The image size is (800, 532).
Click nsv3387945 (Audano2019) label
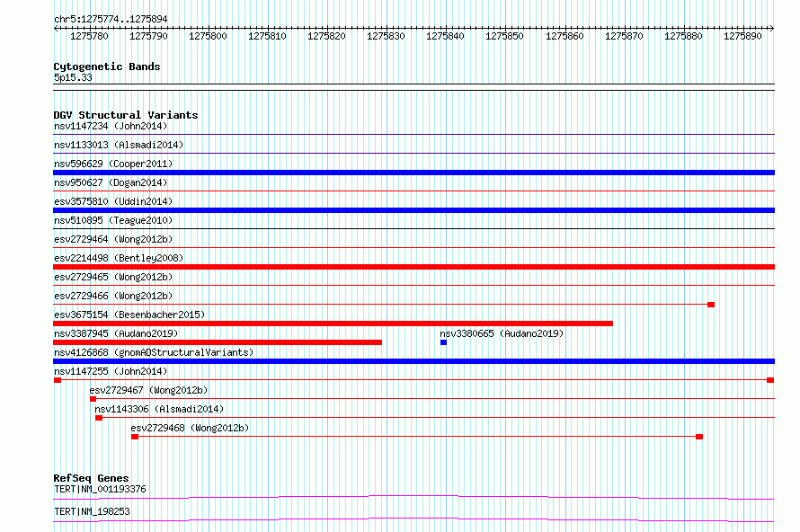(x=116, y=333)
